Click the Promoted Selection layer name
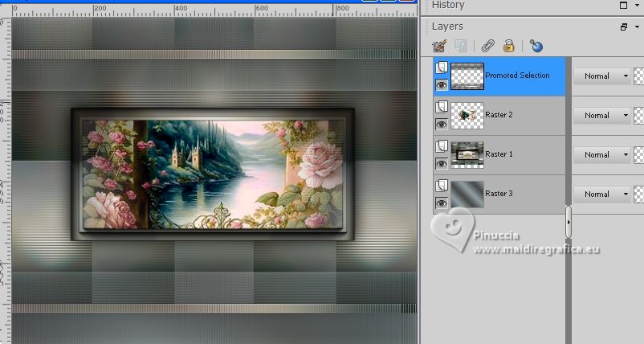 click(517, 76)
